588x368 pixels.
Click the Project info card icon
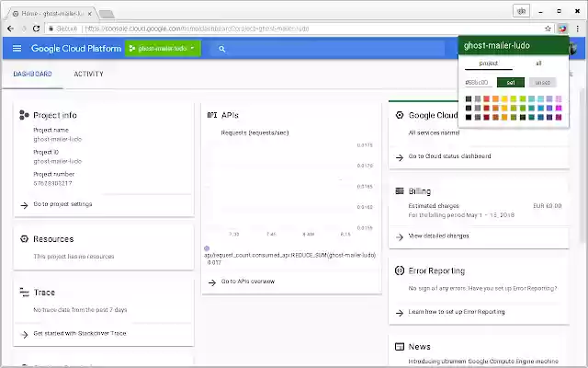coord(24,115)
